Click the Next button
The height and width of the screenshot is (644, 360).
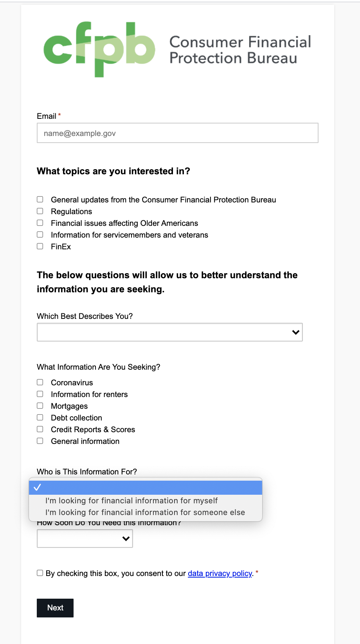tap(55, 608)
